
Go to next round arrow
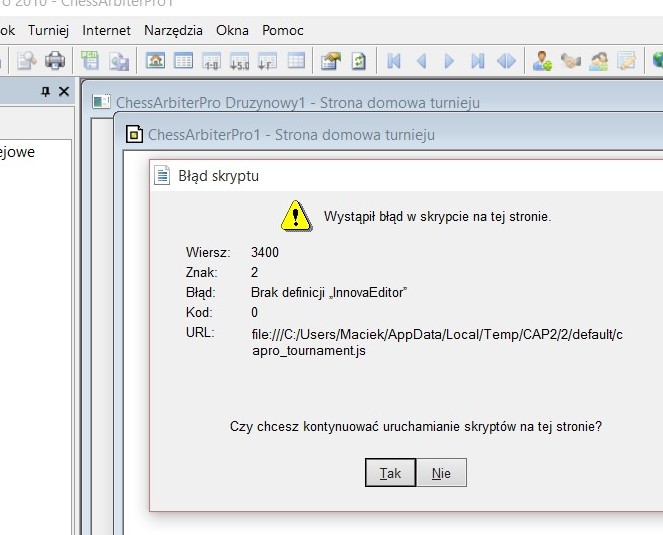click(x=449, y=61)
